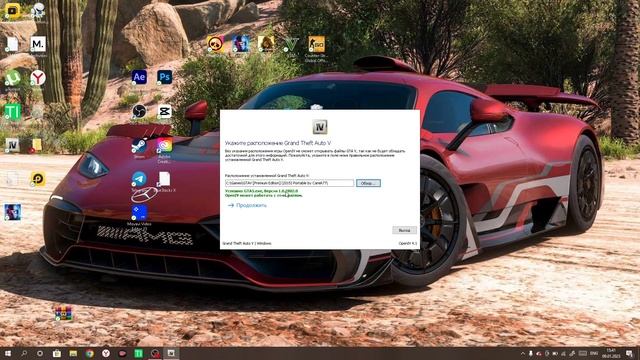The width and height of the screenshot is (640, 360).
Task: Click the 'Grand Theft Auto V | Windows' footer text
Action: coord(247,243)
